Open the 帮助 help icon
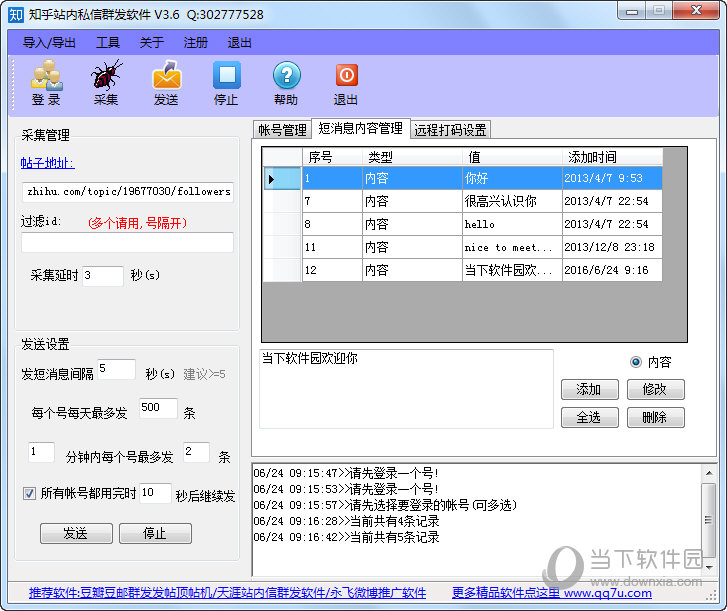Viewport: 727px width, 611px height. pyautogui.click(x=286, y=83)
